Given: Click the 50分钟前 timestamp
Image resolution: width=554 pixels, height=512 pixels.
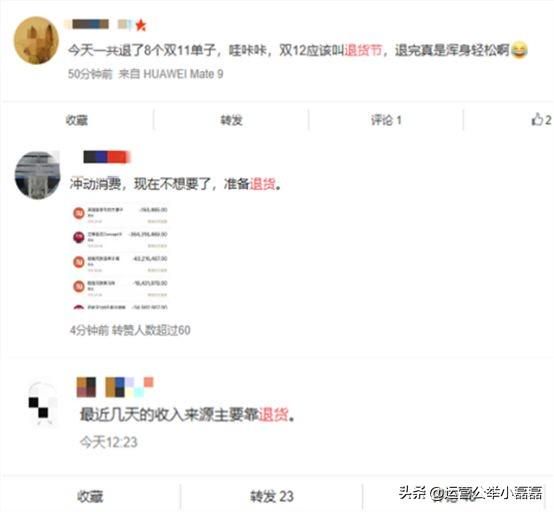Looking at the screenshot, I should click(90, 74).
